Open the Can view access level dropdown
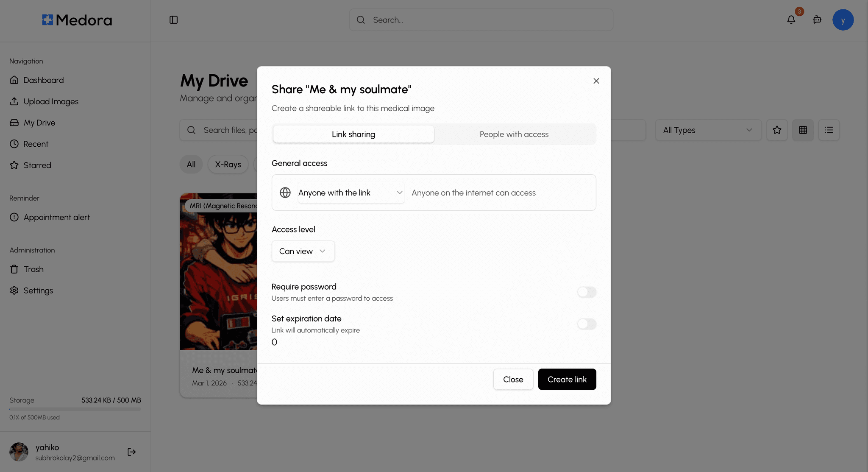The height and width of the screenshot is (472, 868). pos(303,251)
